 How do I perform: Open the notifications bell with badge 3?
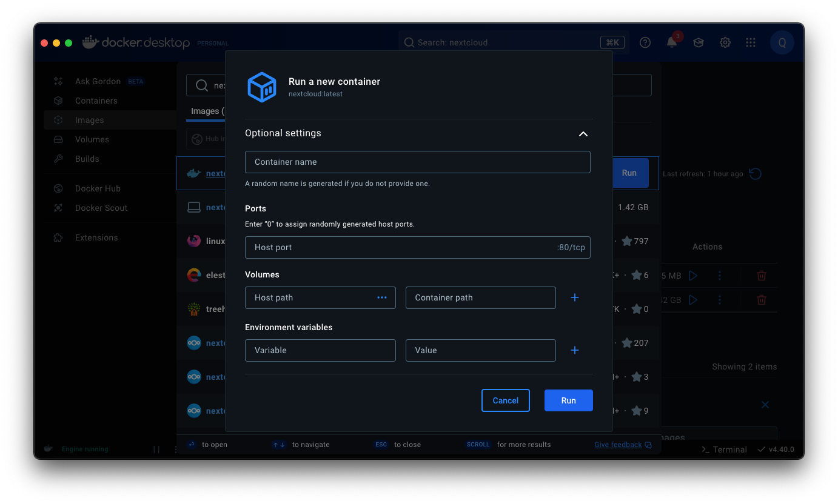(x=672, y=42)
